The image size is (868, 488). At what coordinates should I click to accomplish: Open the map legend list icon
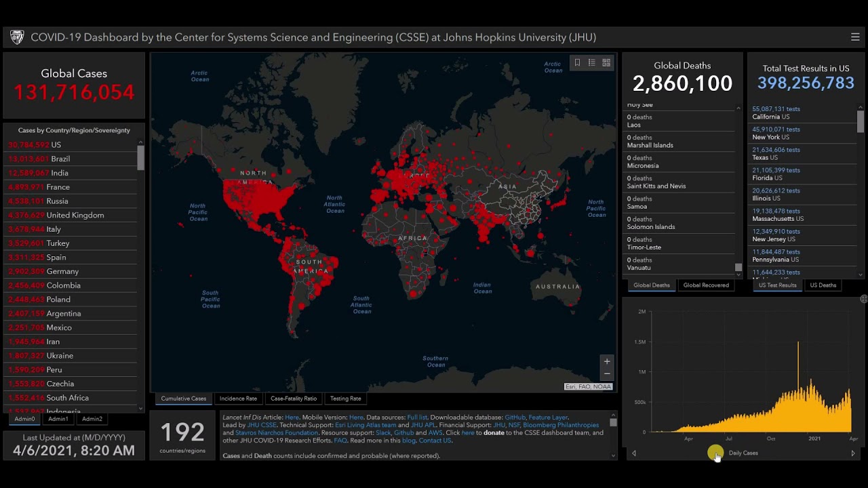tap(591, 62)
